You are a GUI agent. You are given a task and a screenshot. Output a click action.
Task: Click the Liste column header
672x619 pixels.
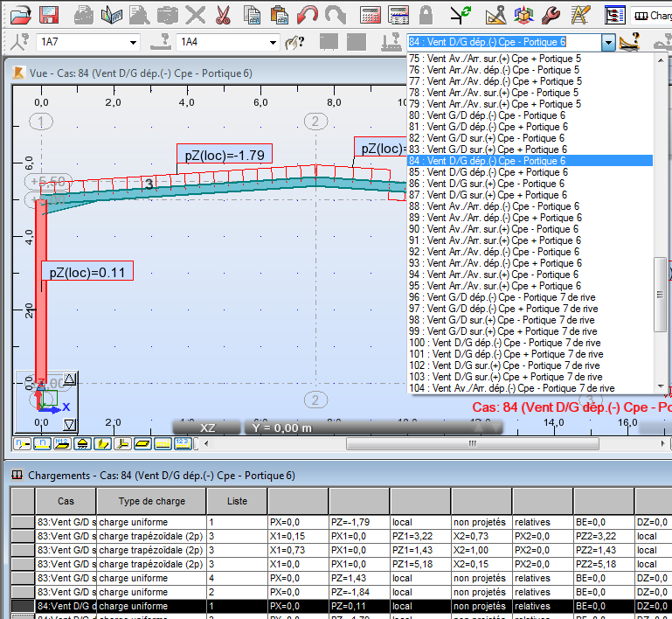[x=237, y=501]
